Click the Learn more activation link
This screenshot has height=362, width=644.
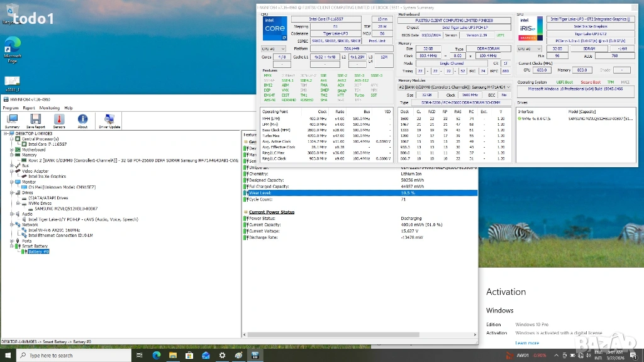(527, 343)
